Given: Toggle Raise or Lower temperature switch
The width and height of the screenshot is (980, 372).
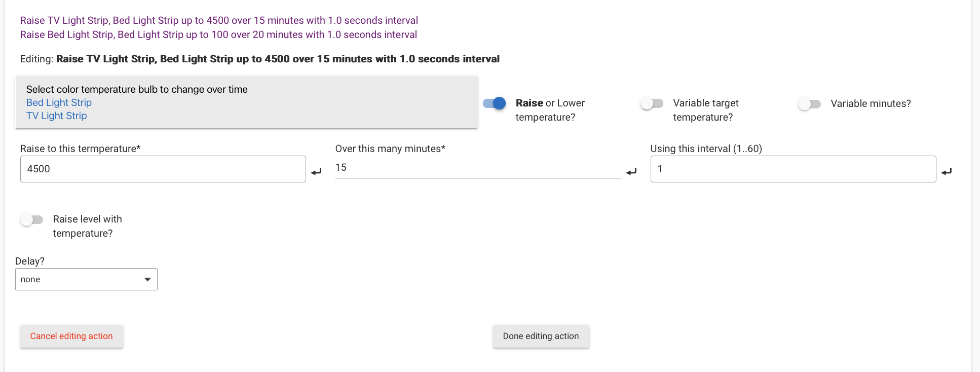Looking at the screenshot, I should (x=494, y=103).
